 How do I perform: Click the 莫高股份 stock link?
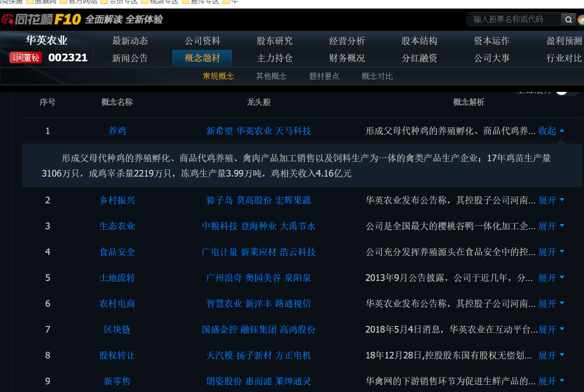pos(254,200)
